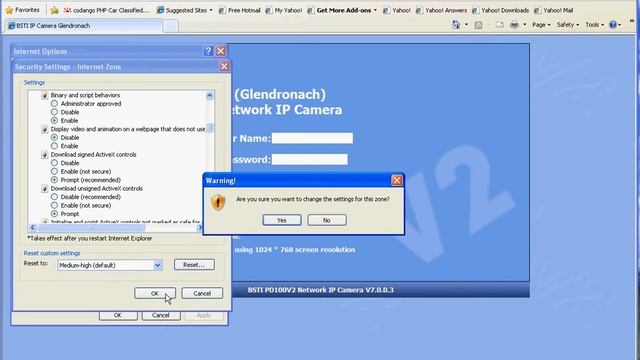This screenshot has height=360, width=640.
Task: Select the BSTI IP Camera Glendronach tab
Action: 84,26
